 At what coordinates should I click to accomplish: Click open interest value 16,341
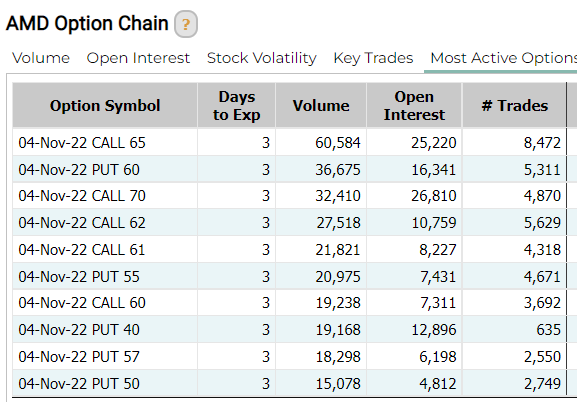click(x=434, y=170)
